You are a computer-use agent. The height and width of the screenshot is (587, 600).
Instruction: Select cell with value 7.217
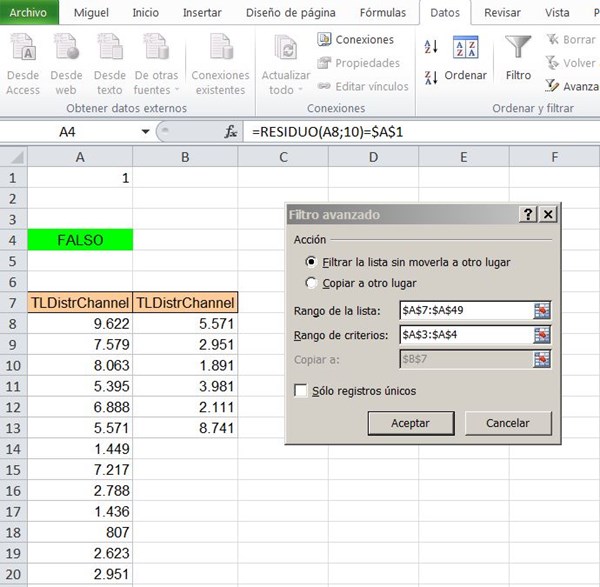80,470
